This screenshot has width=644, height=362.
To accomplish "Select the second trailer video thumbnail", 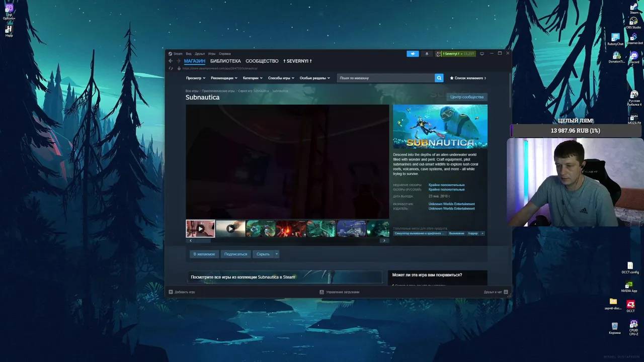I will point(230,228).
